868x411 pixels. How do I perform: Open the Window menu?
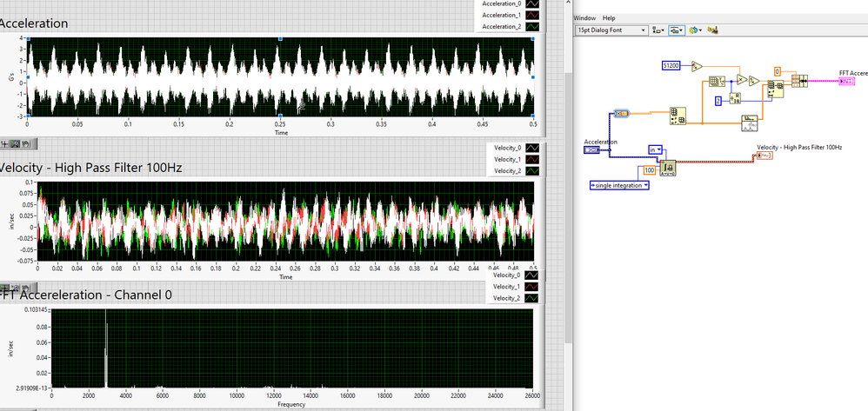point(584,17)
